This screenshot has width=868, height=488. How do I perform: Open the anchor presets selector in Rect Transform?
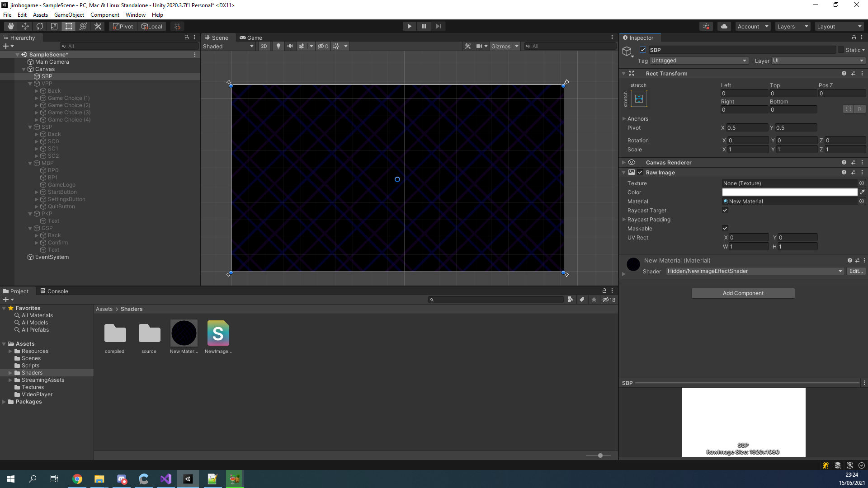pos(638,99)
